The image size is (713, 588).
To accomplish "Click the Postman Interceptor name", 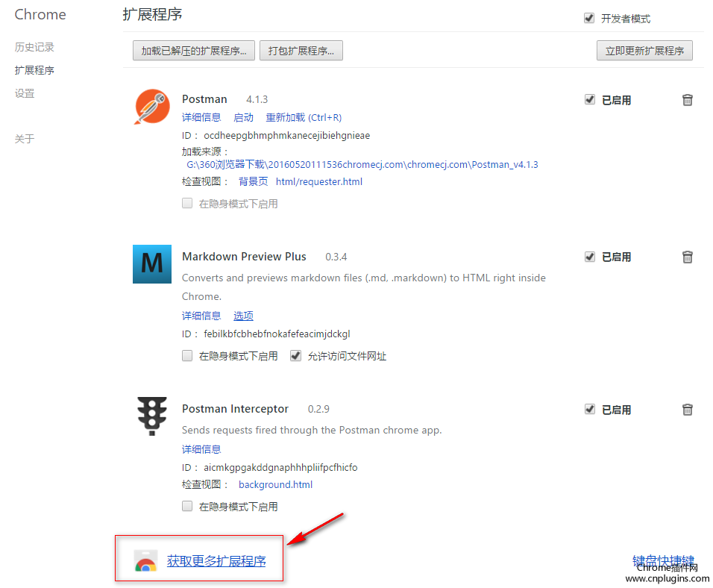I will click(235, 409).
